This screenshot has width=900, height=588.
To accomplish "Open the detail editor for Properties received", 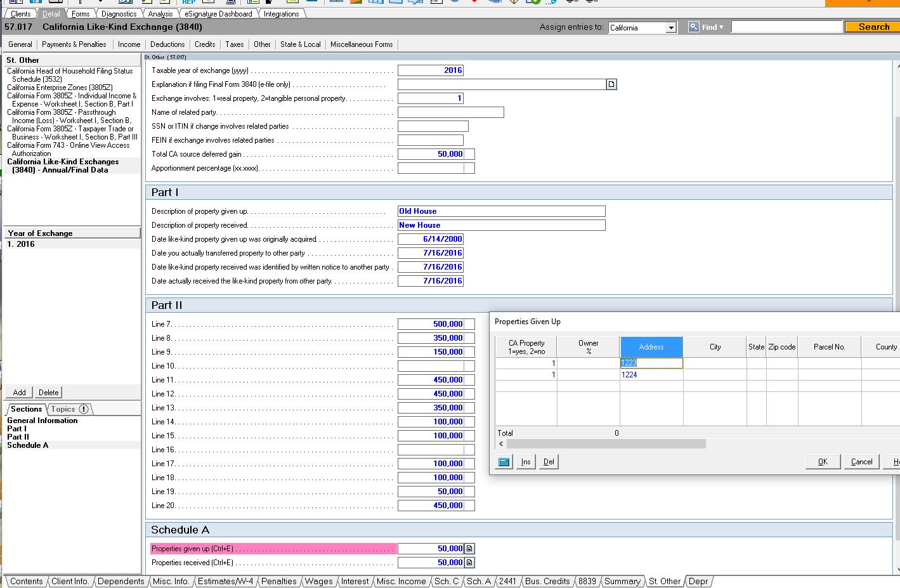I will point(468,562).
